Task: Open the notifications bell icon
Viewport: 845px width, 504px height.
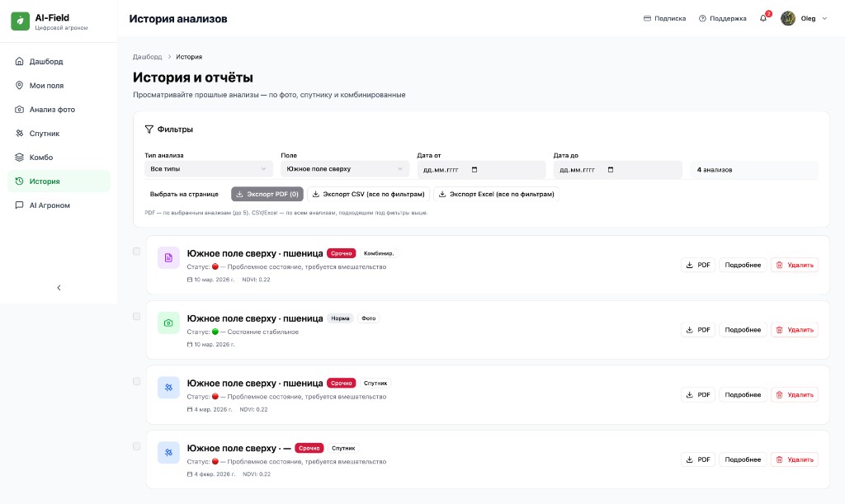Action: [763, 18]
